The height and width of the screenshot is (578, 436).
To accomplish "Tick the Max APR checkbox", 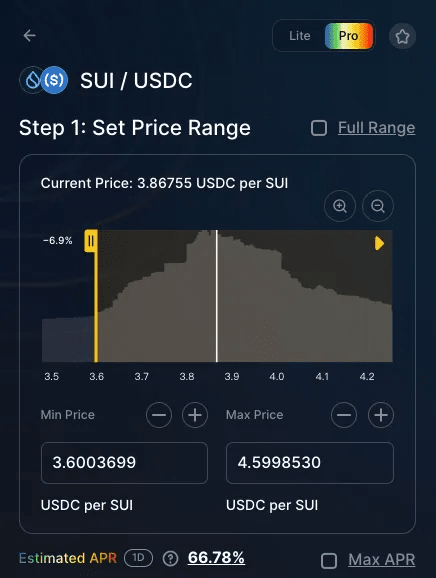I will coord(329,561).
